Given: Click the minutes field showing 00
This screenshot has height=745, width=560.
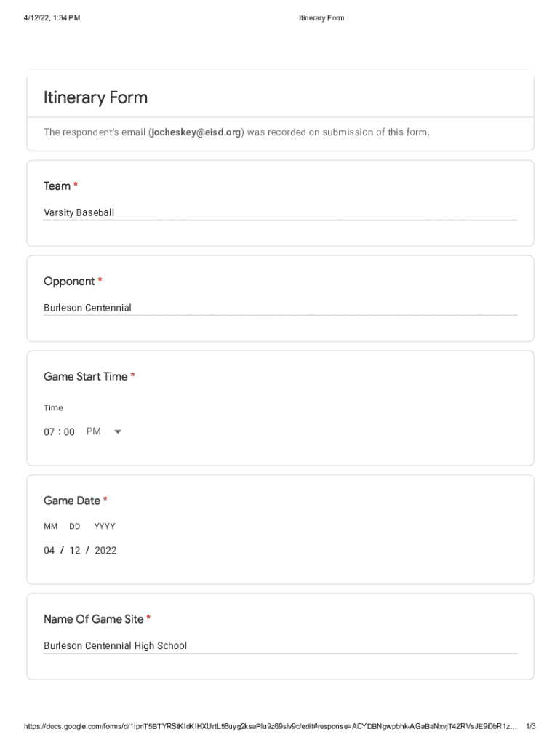Looking at the screenshot, I should (69, 432).
